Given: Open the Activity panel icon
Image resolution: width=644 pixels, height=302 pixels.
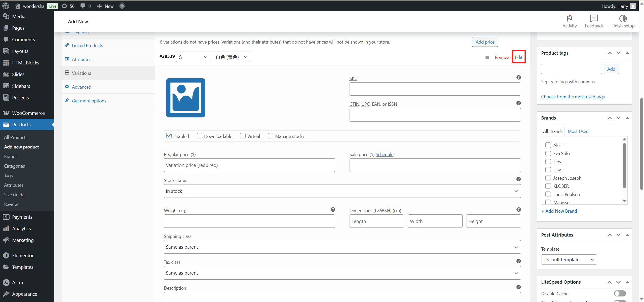Looking at the screenshot, I should click(x=569, y=19).
